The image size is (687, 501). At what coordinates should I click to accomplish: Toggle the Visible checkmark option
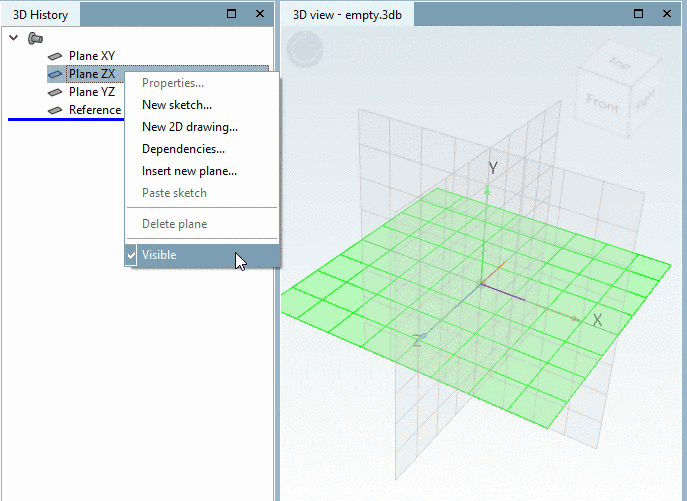coord(202,255)
